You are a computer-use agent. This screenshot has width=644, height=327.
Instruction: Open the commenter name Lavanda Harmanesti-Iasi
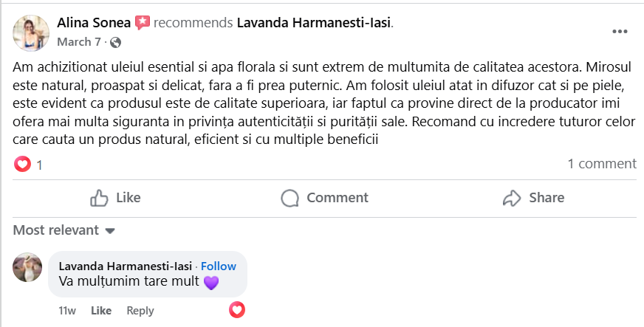pyautogui.click(x=126, y=266)
